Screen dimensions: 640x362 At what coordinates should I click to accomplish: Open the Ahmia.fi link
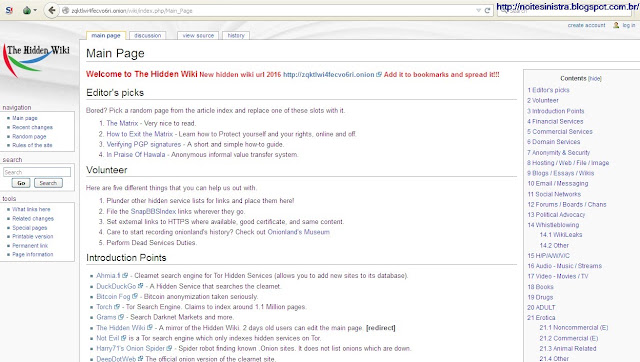(108, 276)
